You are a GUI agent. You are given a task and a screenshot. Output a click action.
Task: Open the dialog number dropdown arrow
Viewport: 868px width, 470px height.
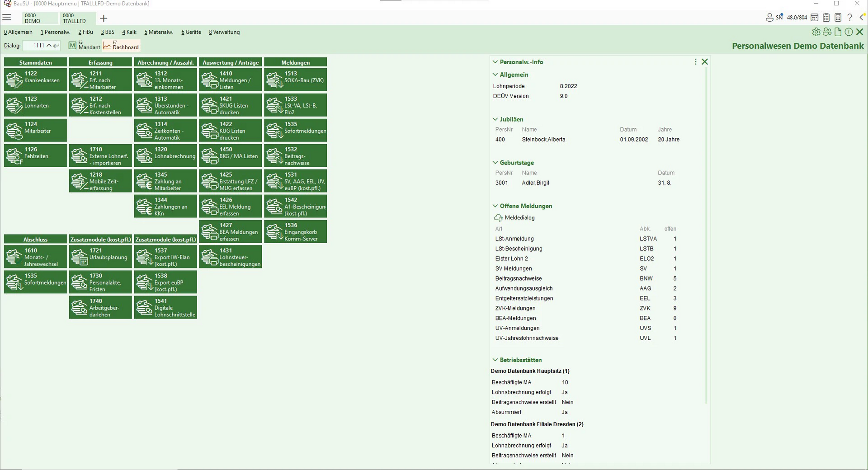(50, 45)
